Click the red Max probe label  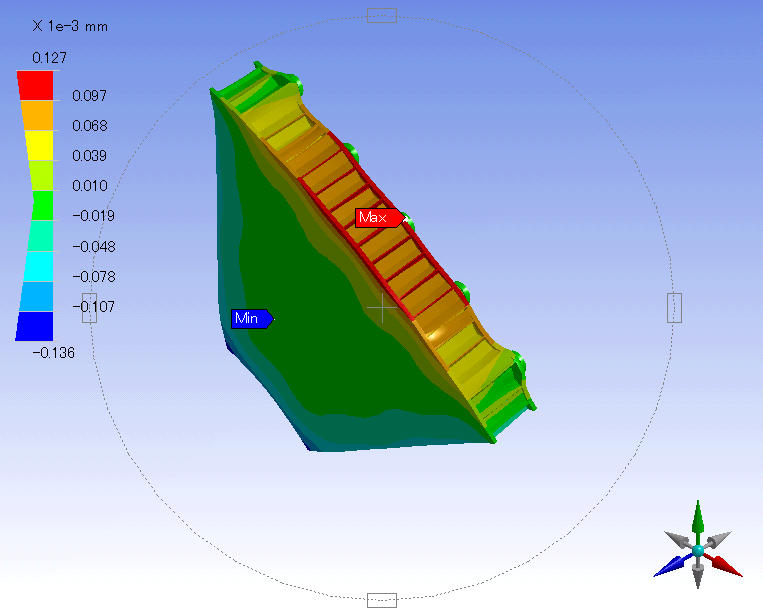coord(379,217)
